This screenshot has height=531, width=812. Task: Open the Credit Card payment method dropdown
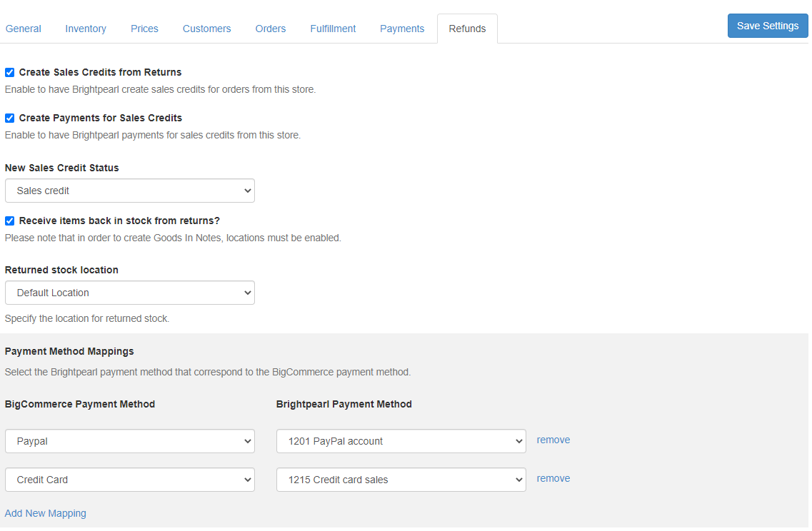(x=129, y=480)
